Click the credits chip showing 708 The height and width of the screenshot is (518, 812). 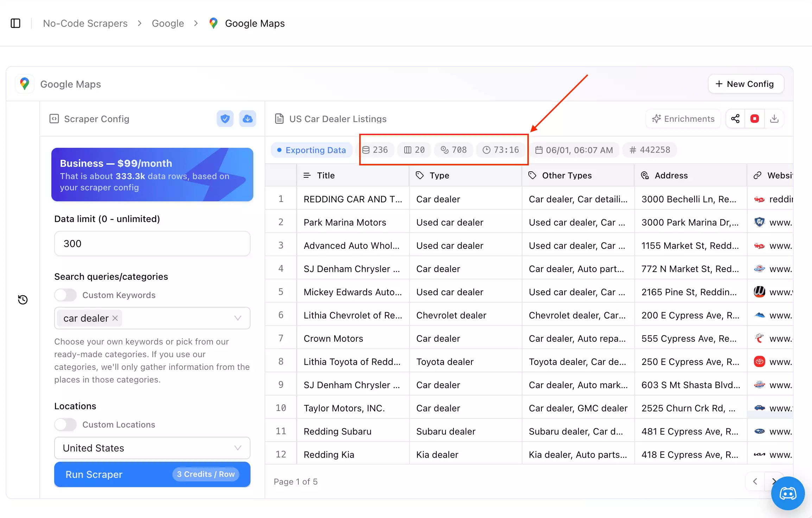click(454, 150)
